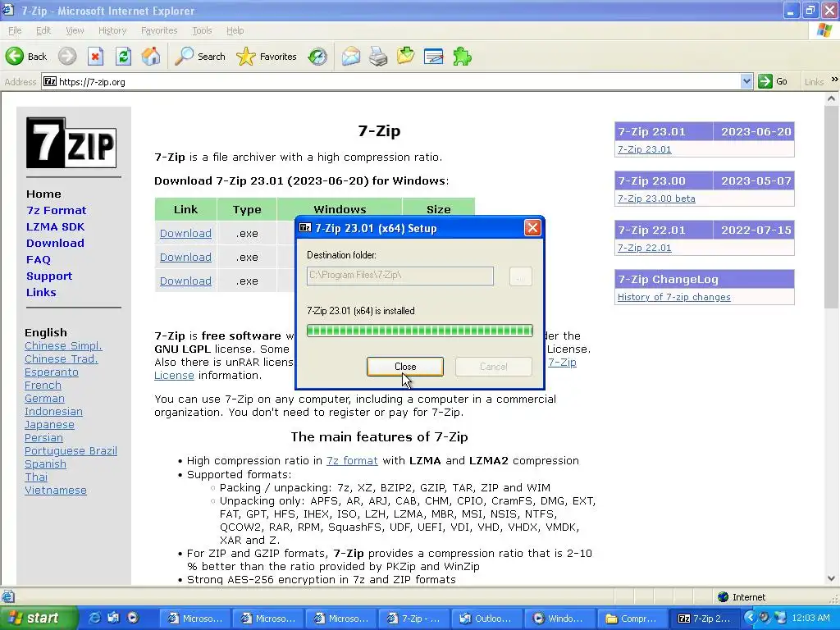This screenshot has width=840, height=630.
Task: Open the address bar dropdown
Action: [746, 81]
